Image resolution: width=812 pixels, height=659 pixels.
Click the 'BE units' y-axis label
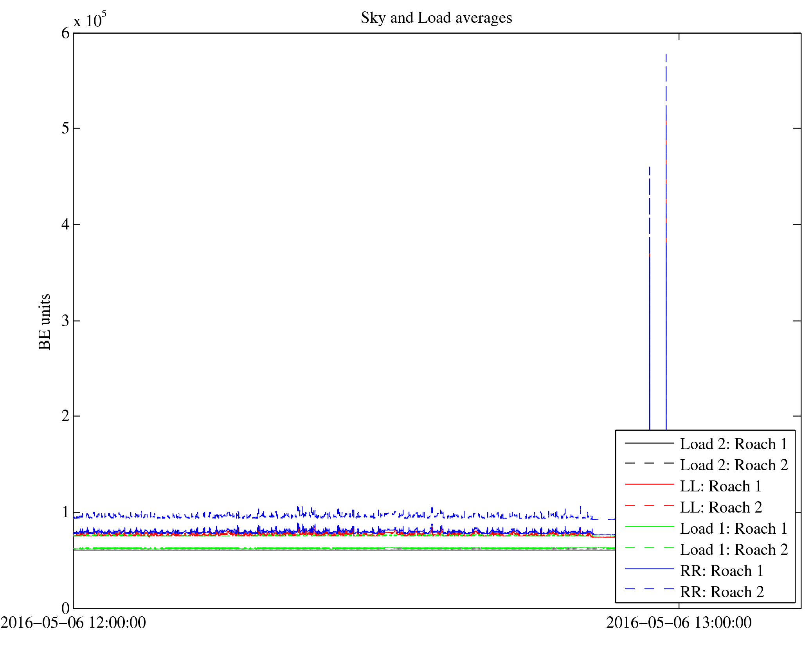pyautogui.click(x=45, y=321)
